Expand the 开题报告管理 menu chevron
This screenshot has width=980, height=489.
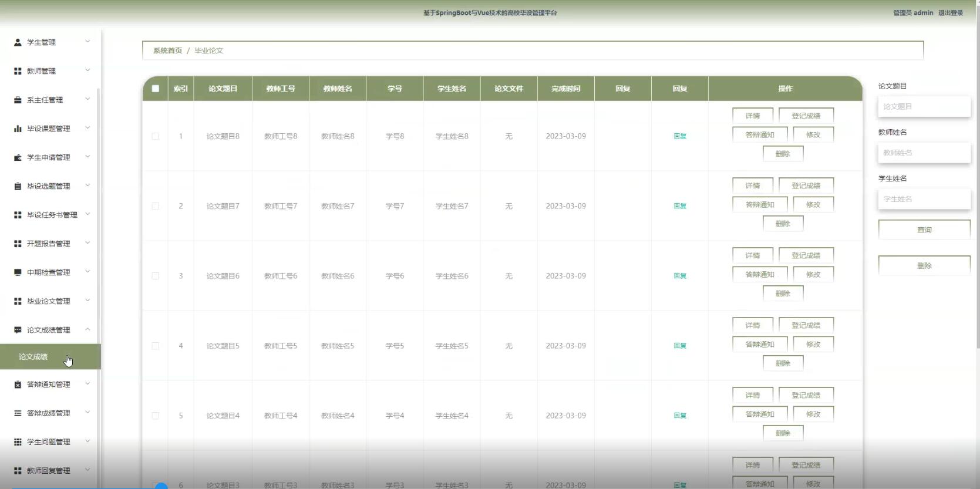pos(87,242)
